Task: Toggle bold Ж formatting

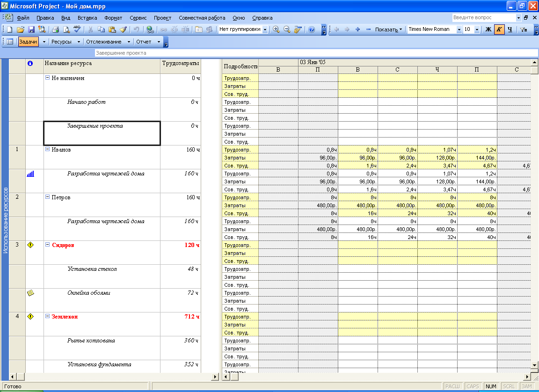Action: click(x=488, y=29)
